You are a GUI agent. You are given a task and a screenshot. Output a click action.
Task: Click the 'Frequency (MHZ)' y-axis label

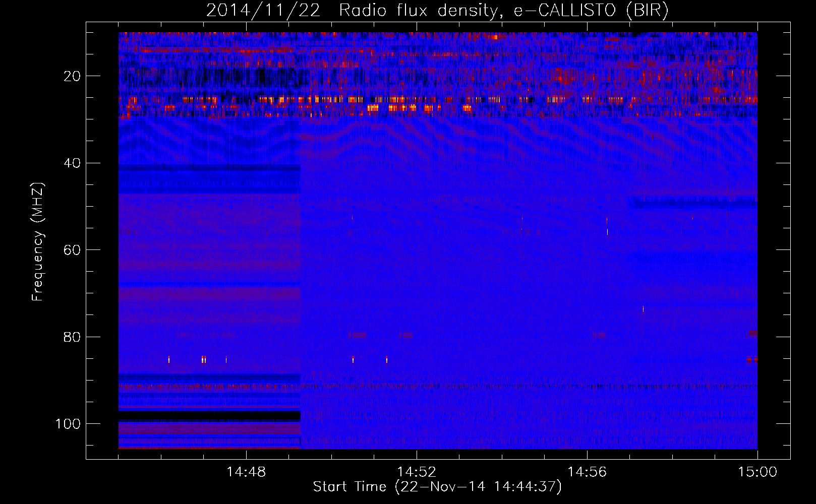[38, 242]
